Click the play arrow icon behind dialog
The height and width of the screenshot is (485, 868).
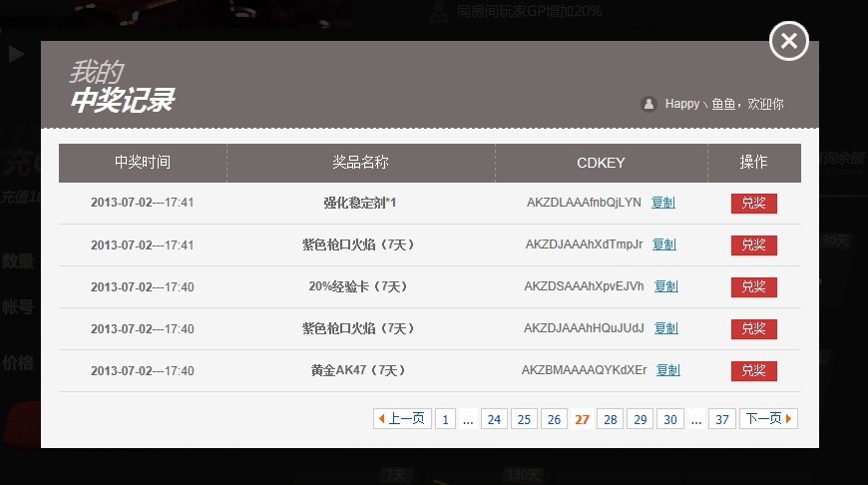(x=16, y=55)
